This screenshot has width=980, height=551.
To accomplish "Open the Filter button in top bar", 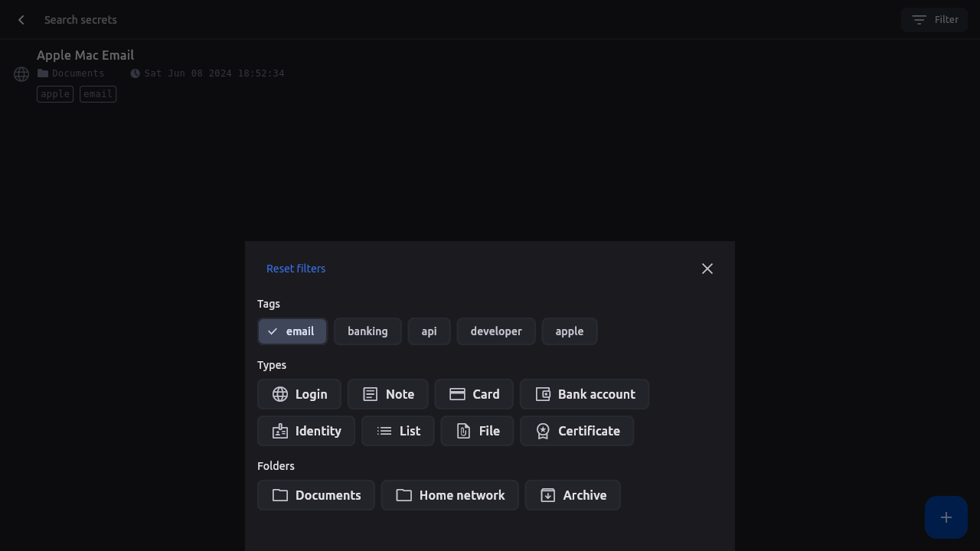I will (x=934, y=20).
